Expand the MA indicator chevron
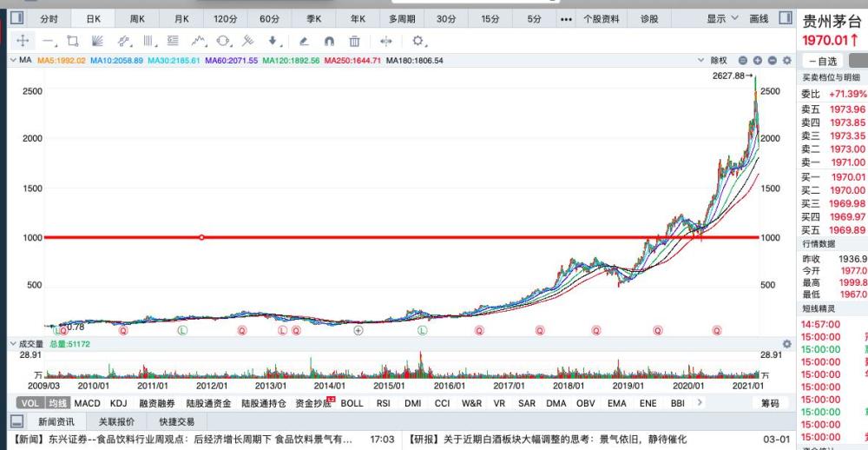 tap(13, 60)
